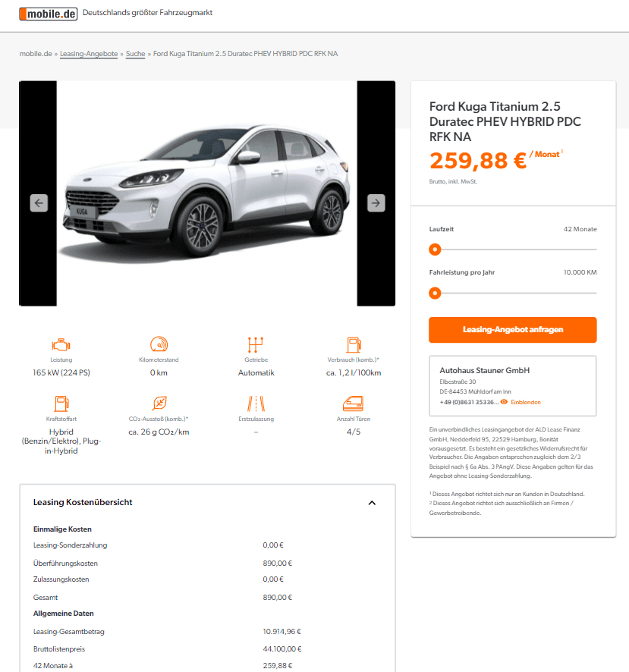
Task: Click the Kraftstoffart fuel type icon
Action: 61,404
